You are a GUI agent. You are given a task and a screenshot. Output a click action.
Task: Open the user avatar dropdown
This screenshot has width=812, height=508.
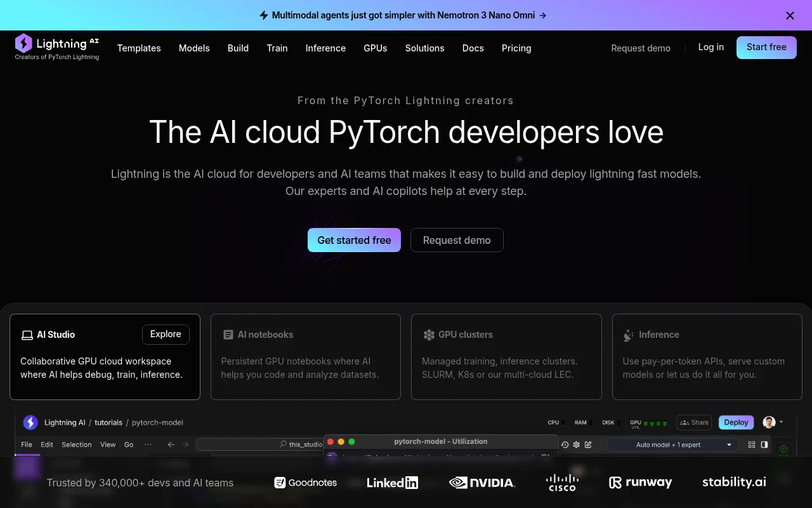(x=773, y=422)
